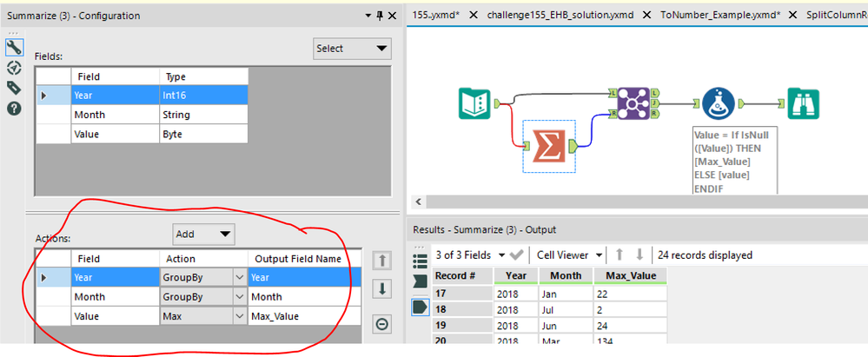Viewport: 868px width, 357px height.
Task: Open Action dropdown for Month row
Action: [x=239, y=297]
